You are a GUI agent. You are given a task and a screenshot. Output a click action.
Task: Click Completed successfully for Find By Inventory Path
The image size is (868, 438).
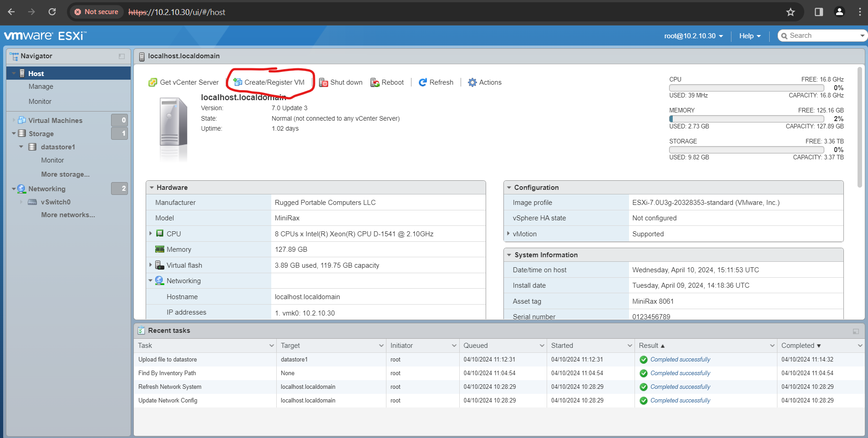pyautogui.click(x=680, y=373)
